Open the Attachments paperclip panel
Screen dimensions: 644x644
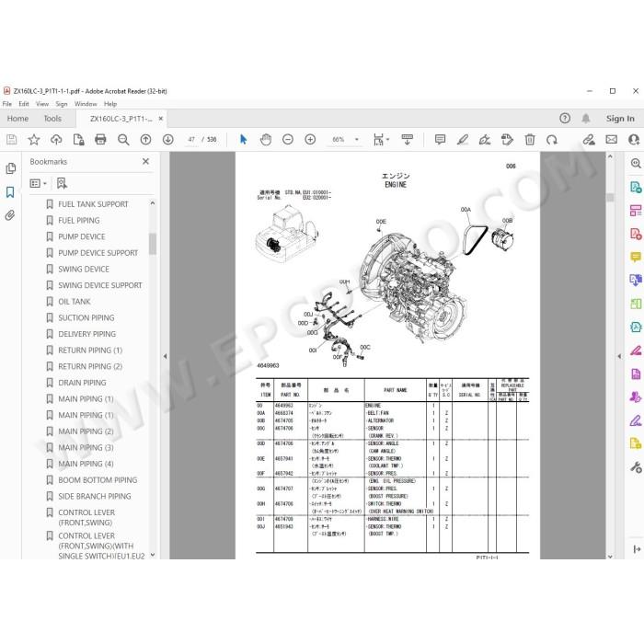(x=10, y=215)
